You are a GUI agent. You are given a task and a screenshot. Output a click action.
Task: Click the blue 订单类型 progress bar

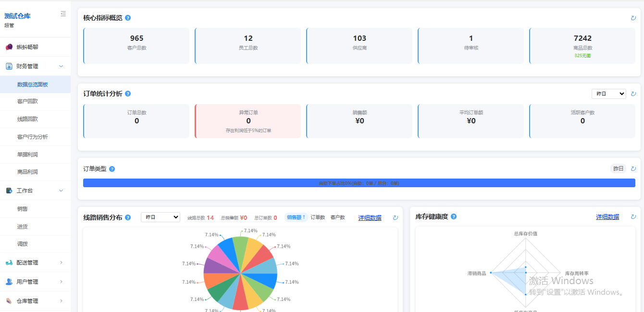(x=359, y=183)
